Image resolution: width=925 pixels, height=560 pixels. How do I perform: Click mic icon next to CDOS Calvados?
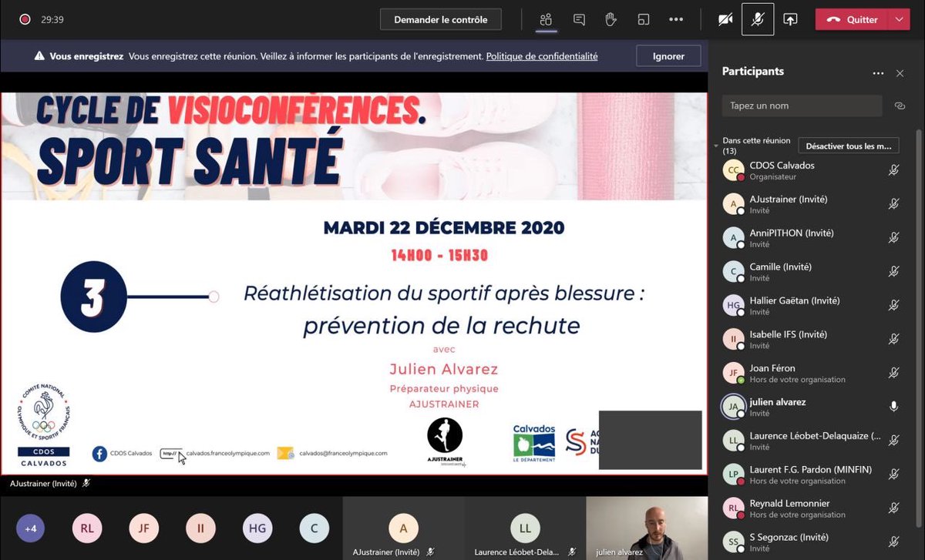point(894,170)
